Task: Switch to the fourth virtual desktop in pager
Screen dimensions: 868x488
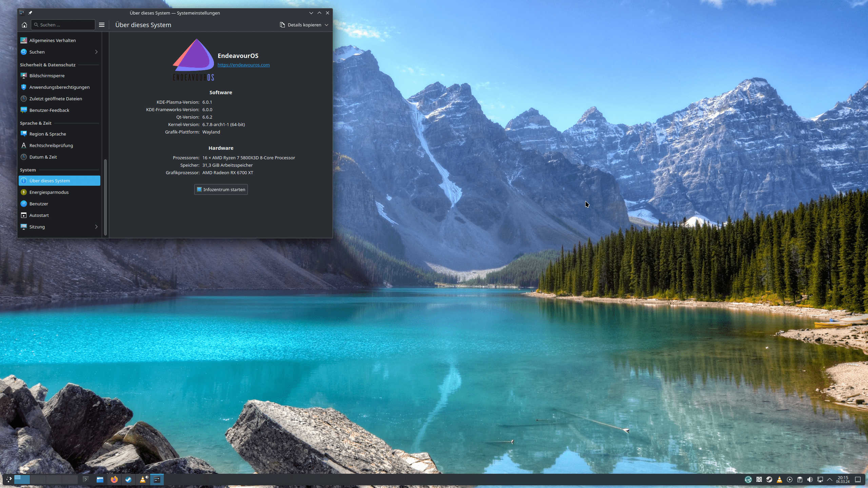Action: pyautogui.click(x=70, y=479)
